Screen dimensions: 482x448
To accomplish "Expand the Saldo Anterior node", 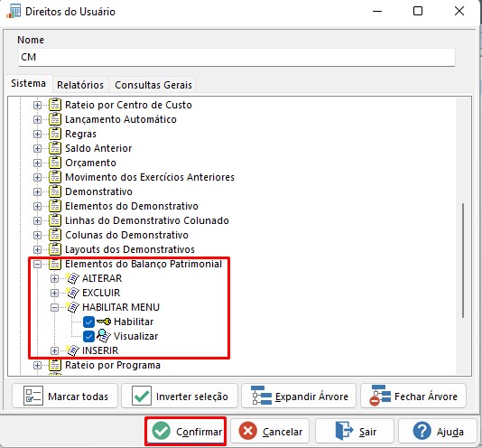I will tap(37, 149).
